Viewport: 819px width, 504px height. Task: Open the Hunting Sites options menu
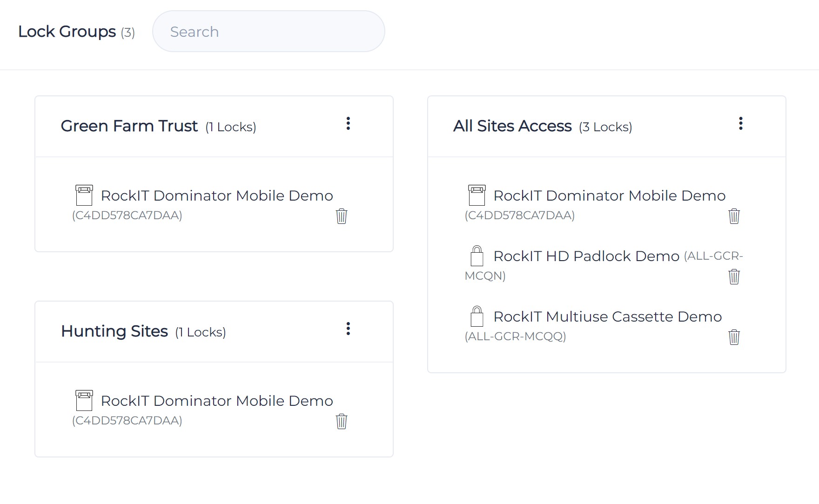(x=348, y=329)
